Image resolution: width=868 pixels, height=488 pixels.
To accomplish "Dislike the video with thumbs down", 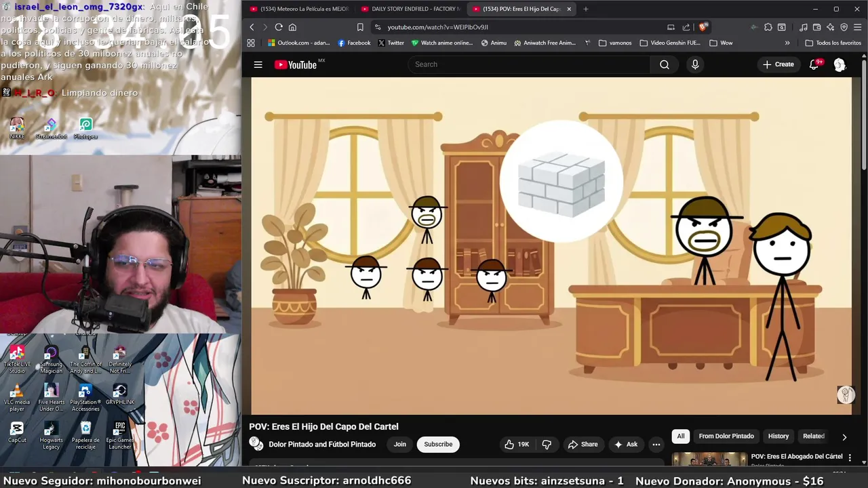I will point(547,444).
